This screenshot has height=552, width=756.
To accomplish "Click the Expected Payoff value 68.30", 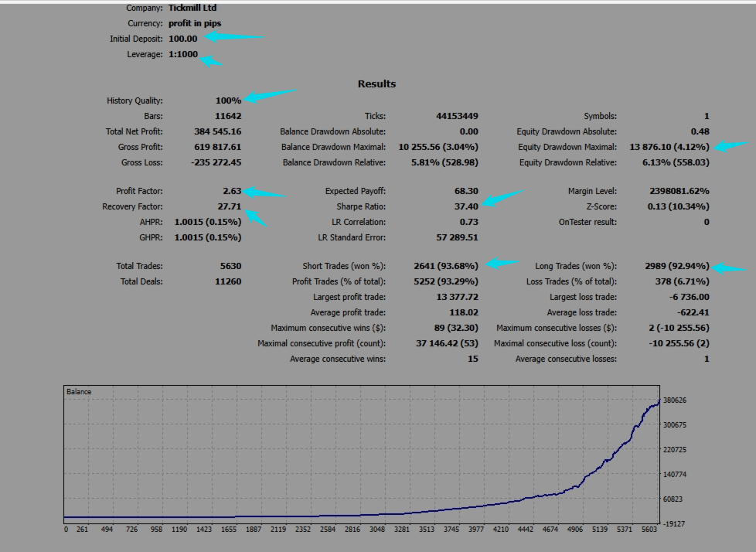I will pos(466,191).
